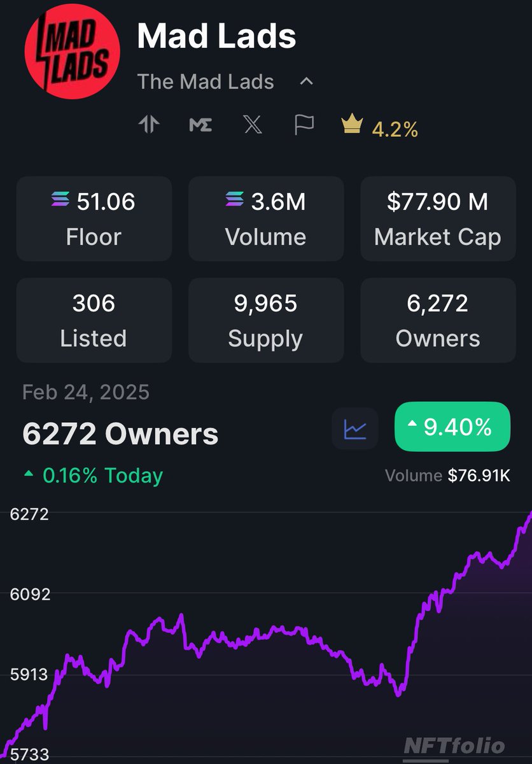Tap the green 9.40% change badge
532x764 pixels.
[x=452, y=427]
